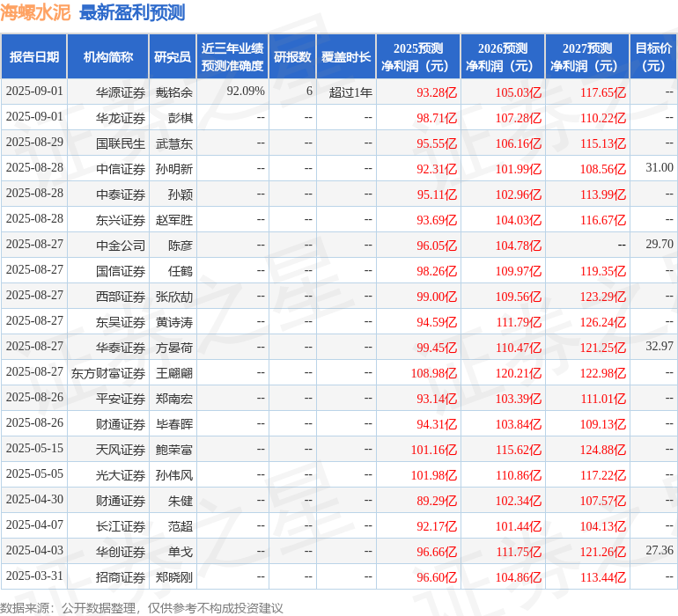Click the 2025-05-15 date cell
This screenshot has height=616, width=678.
point(34,448)
